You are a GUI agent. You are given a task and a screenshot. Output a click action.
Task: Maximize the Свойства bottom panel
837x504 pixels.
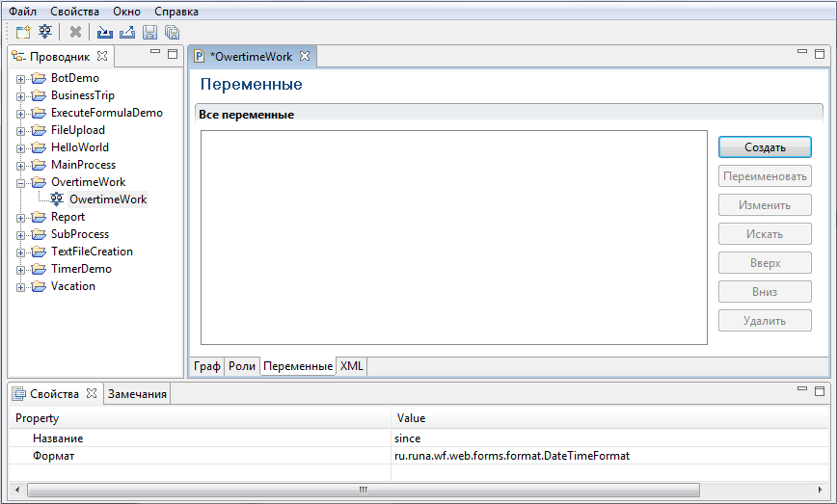tap(820, 391)
